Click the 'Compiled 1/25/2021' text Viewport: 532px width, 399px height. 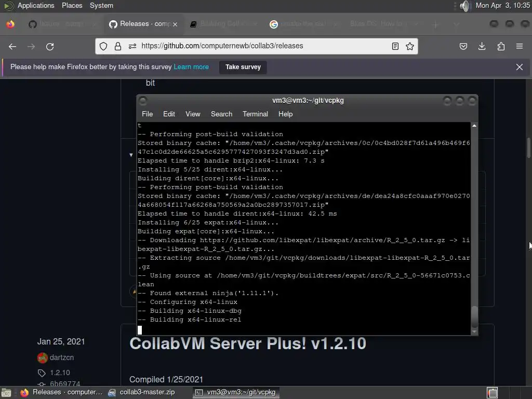click(x=166, y=379)
